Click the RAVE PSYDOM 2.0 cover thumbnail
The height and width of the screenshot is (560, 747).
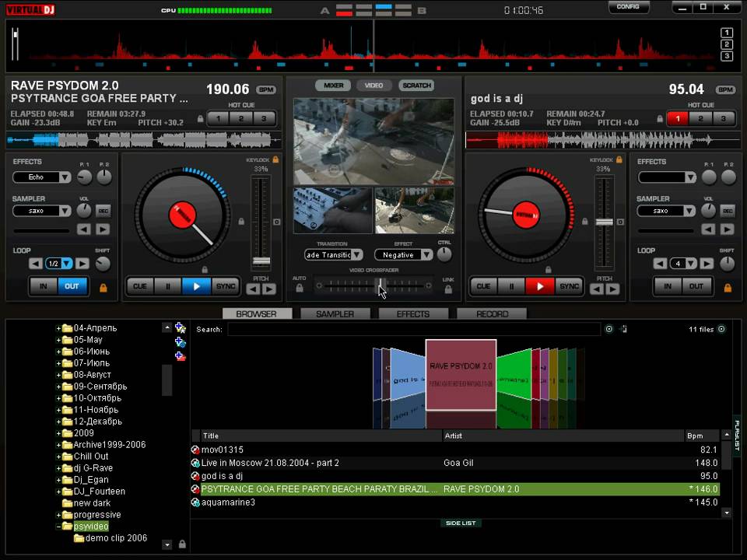pyautogui.click(x=461, y=375)
